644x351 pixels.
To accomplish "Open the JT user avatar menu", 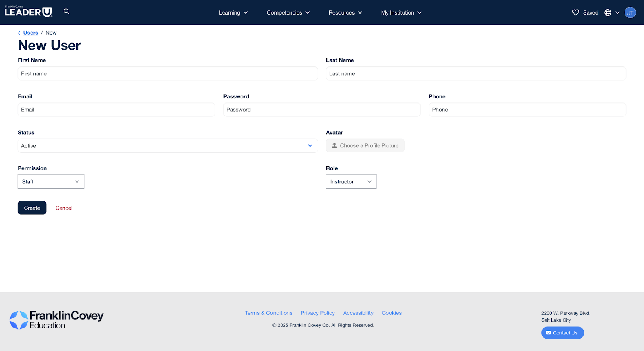I will click(x=630, y=12).
